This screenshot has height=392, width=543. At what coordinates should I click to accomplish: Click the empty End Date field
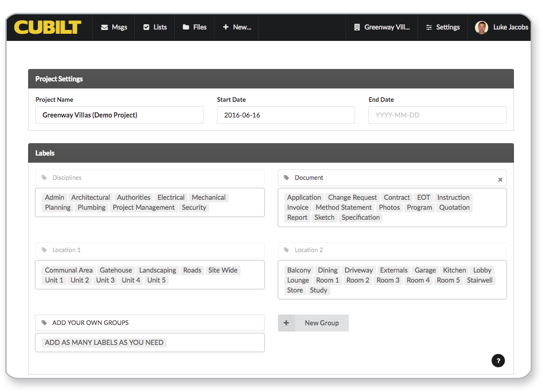point(437,115)
